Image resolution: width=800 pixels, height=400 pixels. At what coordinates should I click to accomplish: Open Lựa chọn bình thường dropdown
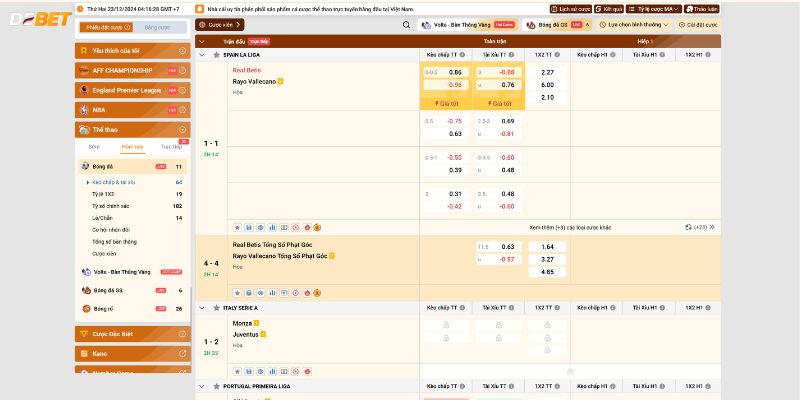(x=634, y=24)
